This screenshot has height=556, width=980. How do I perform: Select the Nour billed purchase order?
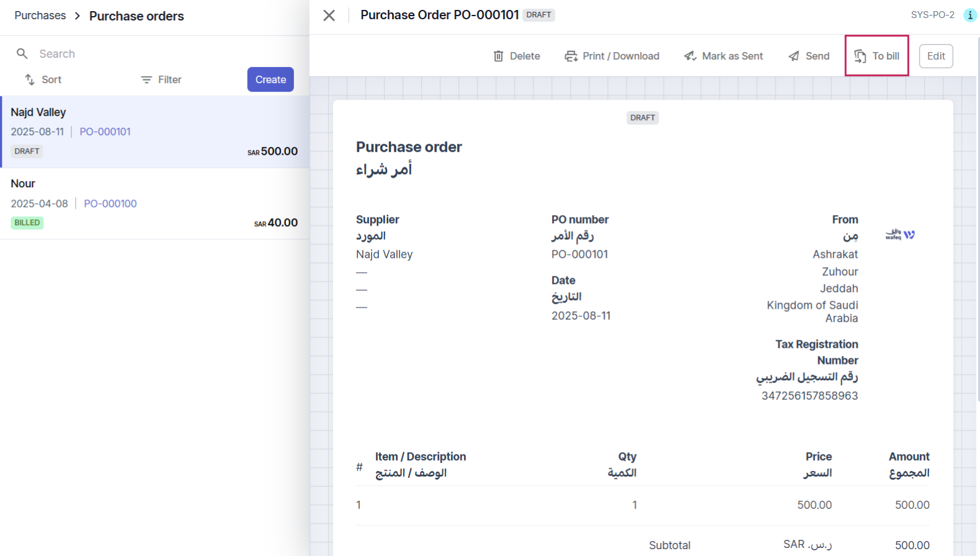point(155,204)
